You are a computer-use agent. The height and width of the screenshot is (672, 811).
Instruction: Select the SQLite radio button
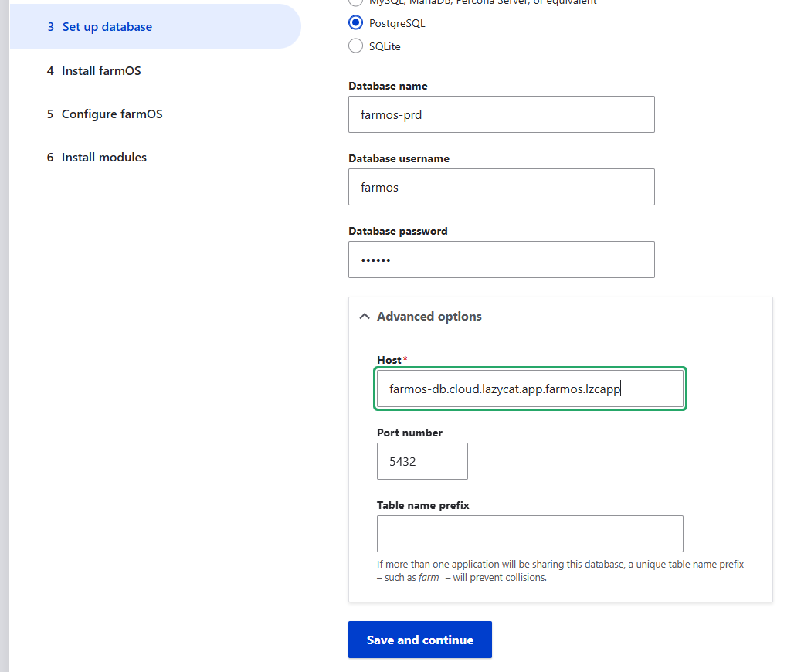tap(356, 46)
